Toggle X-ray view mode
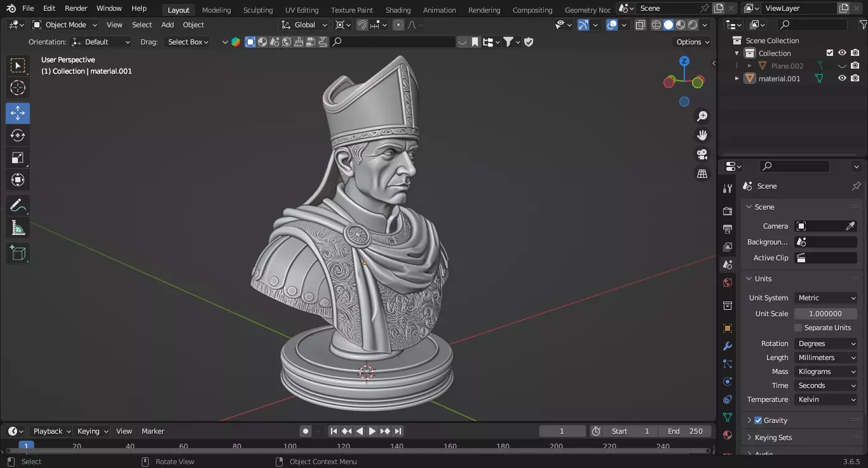868x468 pixels. tap(641, 25)
